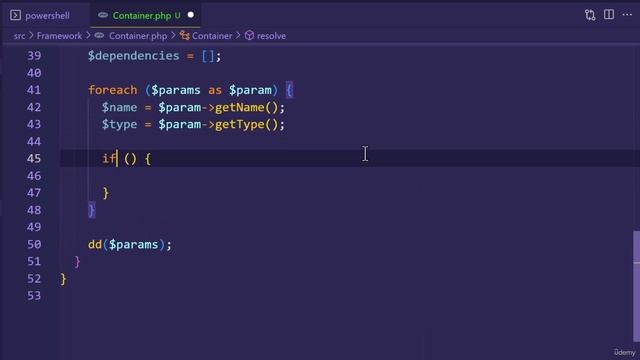Open the resolve method breadcrumb
Image resolution: width=640 pixels, height=360 pixels.
(271, 36)
